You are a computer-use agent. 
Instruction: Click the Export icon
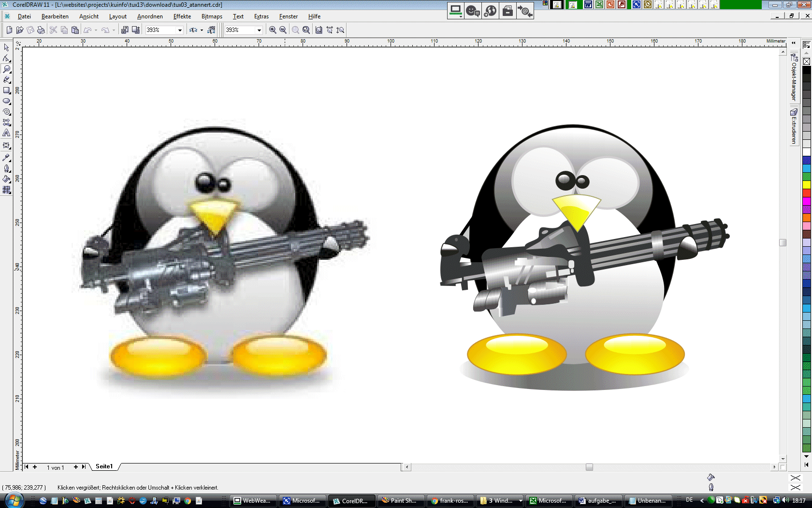point(136,30)
